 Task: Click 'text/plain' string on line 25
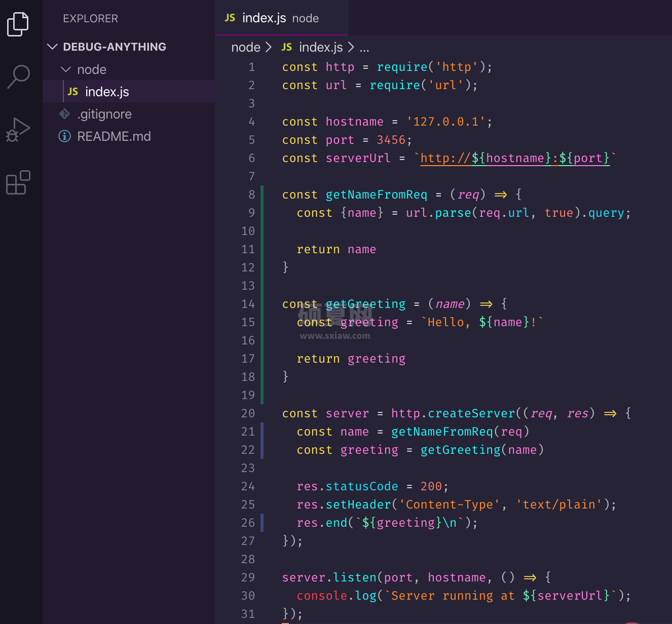(559, 504)
